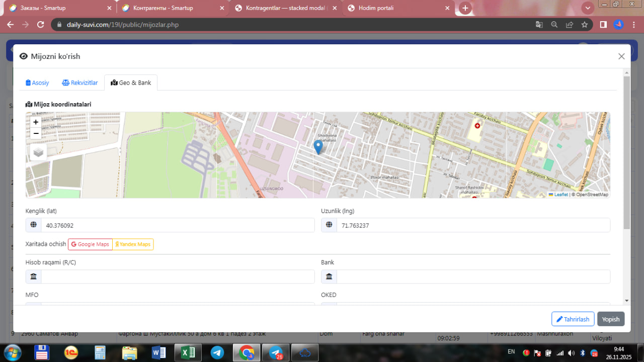Screen dimensions: 644x362
Task: Bookmark this page with star icon
Action: coord(584,24)
